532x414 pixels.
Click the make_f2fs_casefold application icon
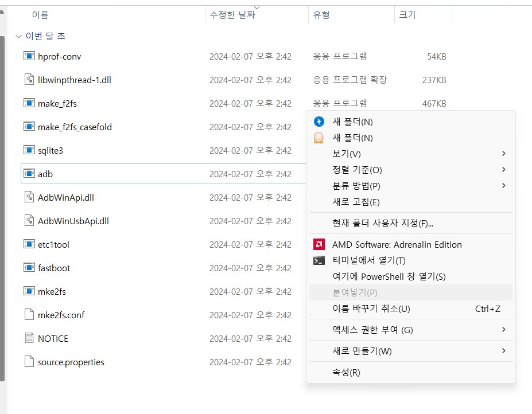29,127
